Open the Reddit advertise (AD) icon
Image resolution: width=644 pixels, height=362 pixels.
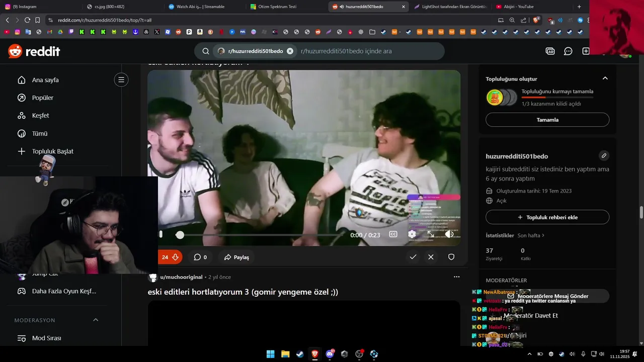point(550,51)
